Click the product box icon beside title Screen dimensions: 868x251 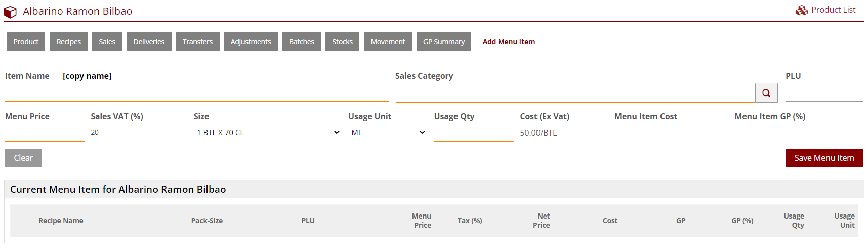[x=10, y=12]
